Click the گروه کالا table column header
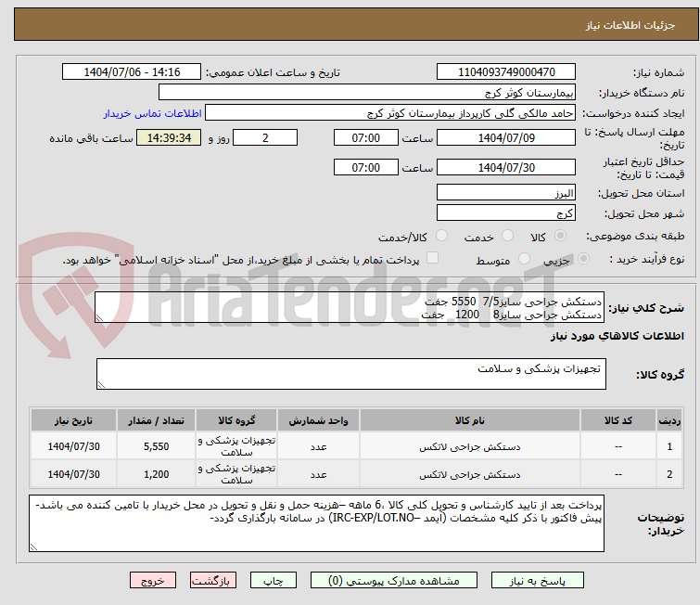 (x=236, y=420)
